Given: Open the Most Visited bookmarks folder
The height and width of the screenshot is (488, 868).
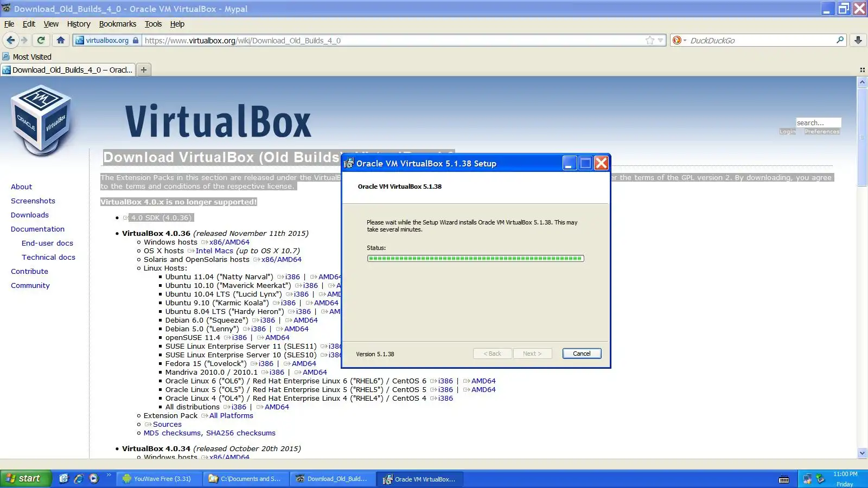Looking at the screenshot, I should (27, 56).
